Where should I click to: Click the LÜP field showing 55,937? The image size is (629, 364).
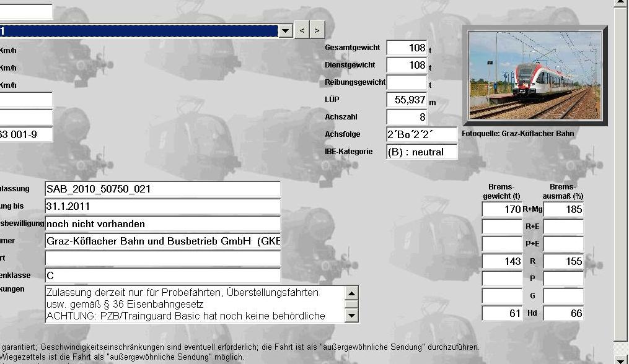point(407,100)
